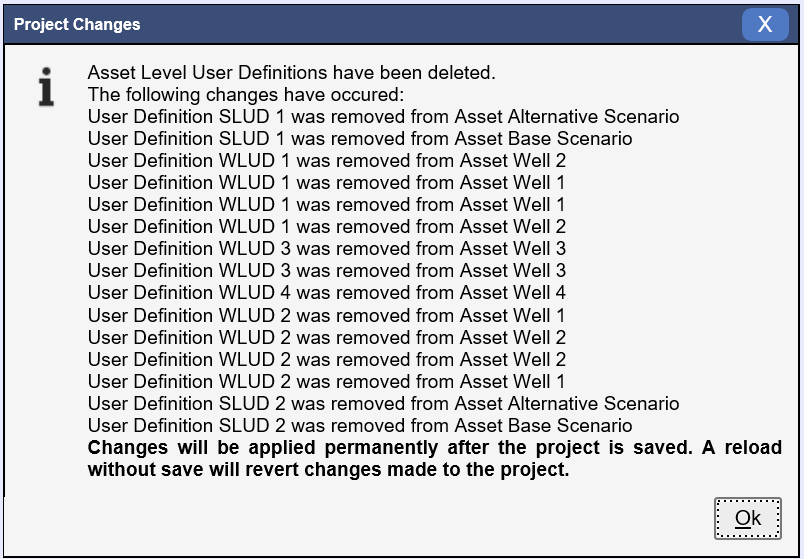Image resolution: width=804 pixels, height=559 pixels.
Task: Click the Project Changes title bar text
Action: (77, 24)
